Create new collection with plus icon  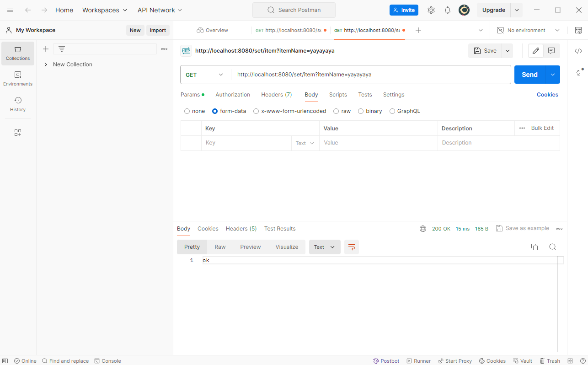click(x=46, y=49)
